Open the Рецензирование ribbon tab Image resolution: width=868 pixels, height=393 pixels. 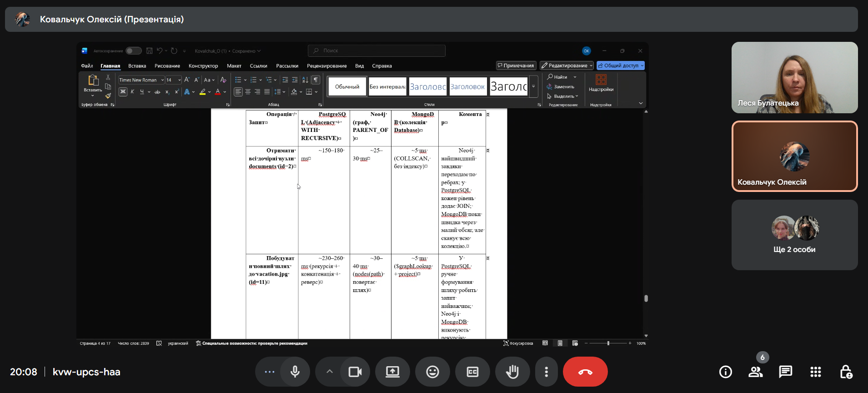click(x=326, y=66)
